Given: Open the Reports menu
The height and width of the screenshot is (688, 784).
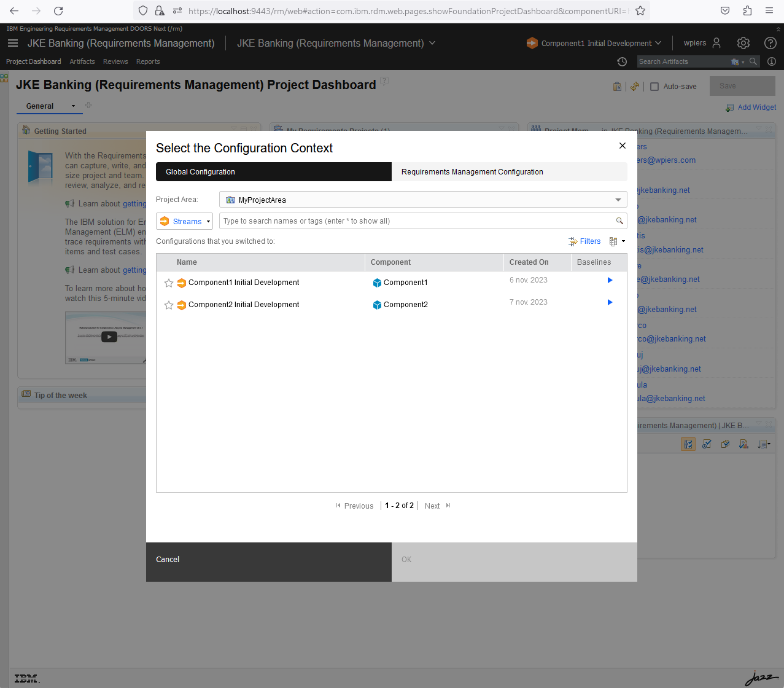Looking at the screenshot, I should tap(148, 61).
